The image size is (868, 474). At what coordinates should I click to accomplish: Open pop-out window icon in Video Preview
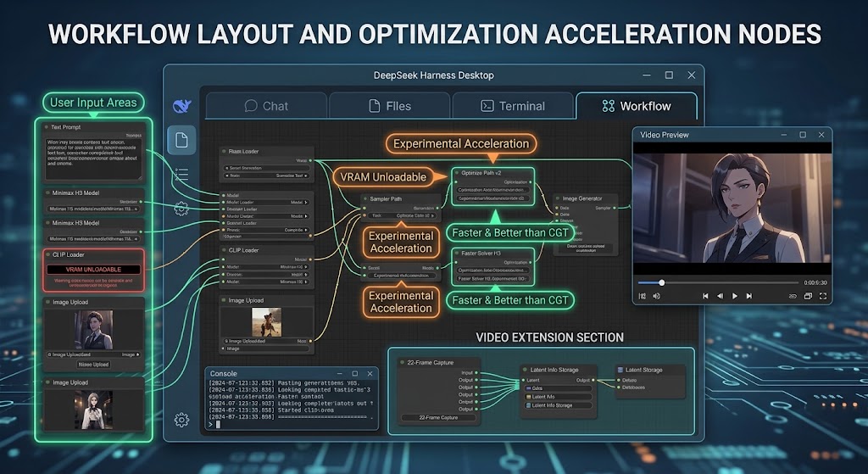tap(808, 296)
